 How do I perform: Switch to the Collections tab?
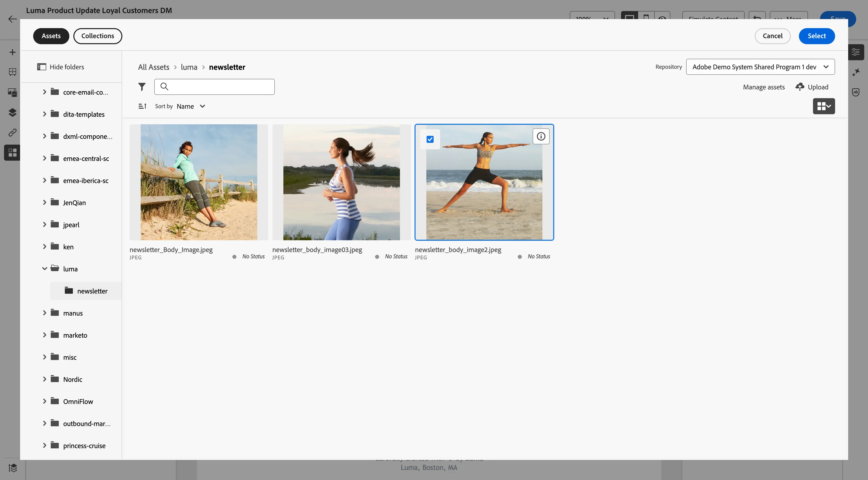pyautogui.click(x=98, y=36)
